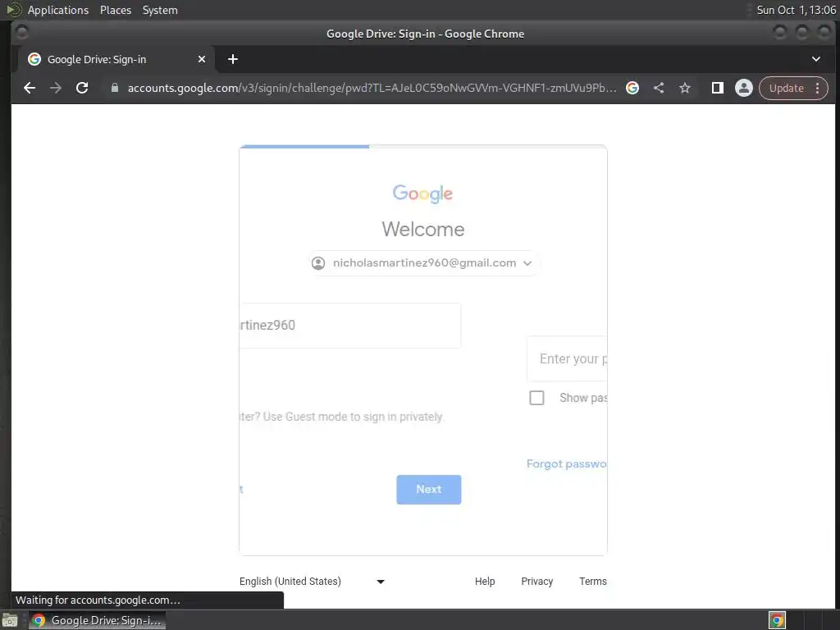Viewport: 840px width, 630px height.
Task: Tick the Show password checkbox
Action: tap(536, 398)
